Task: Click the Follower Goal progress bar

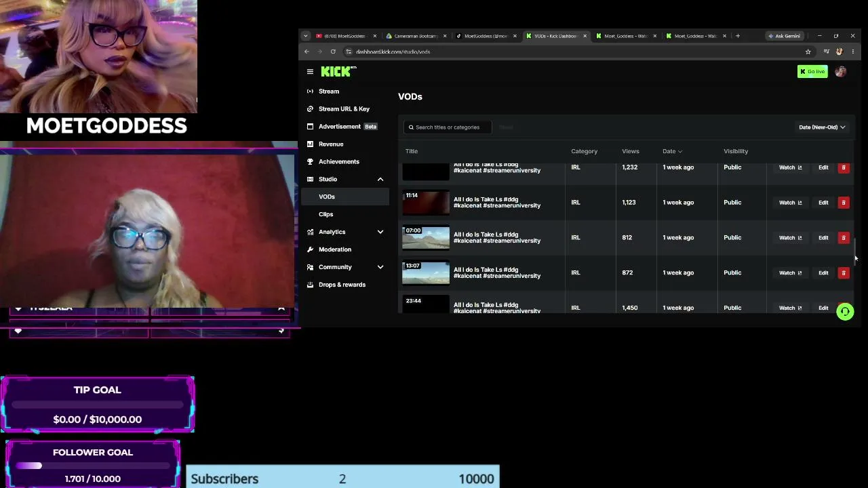Action: [x=92, y=466]
